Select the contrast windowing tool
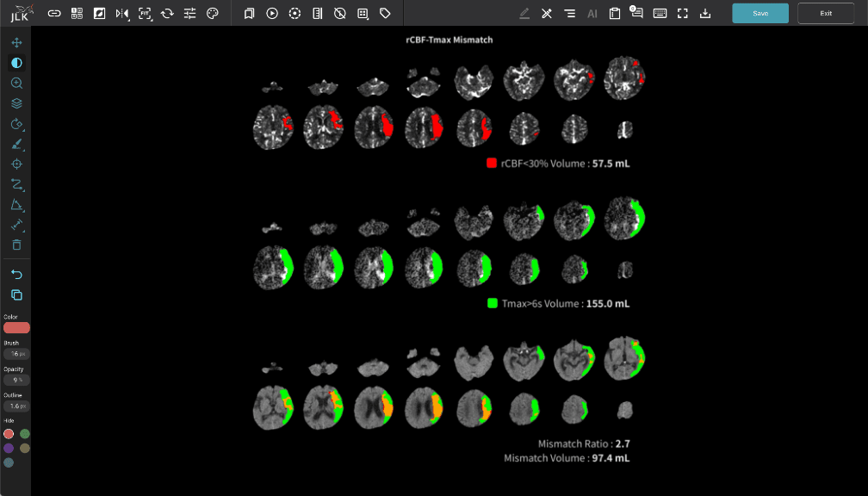Viewport: 868px width, 496px height. coord(16,63)
